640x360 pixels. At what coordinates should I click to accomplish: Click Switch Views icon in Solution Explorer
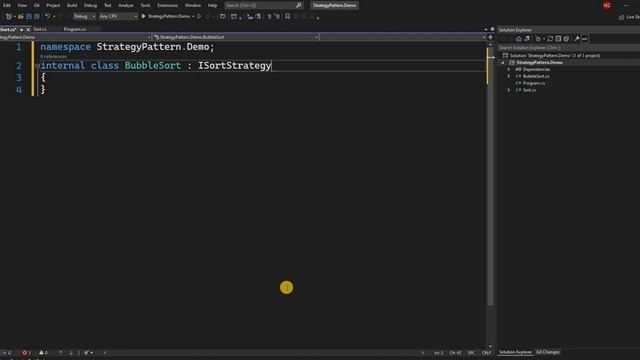[527, 39]
